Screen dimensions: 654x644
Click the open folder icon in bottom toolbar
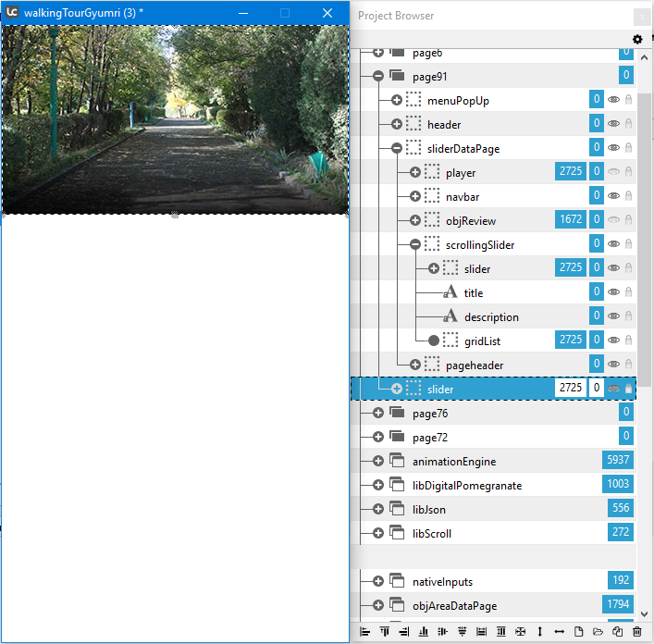tap(598, 632)
